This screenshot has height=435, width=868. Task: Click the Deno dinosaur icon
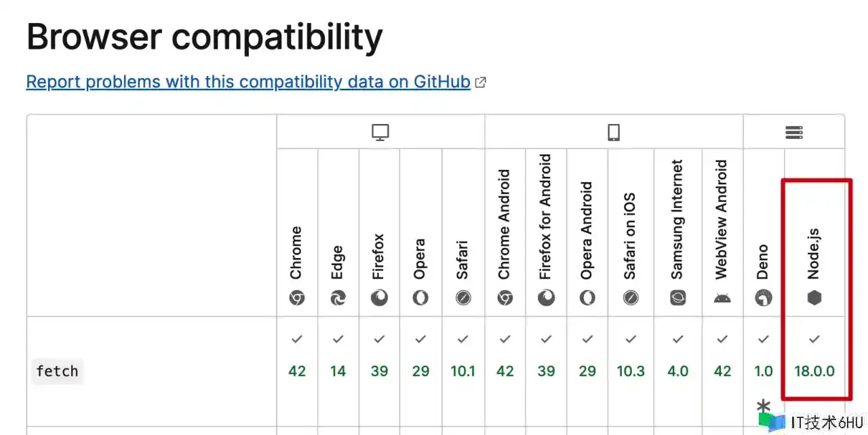764,297
